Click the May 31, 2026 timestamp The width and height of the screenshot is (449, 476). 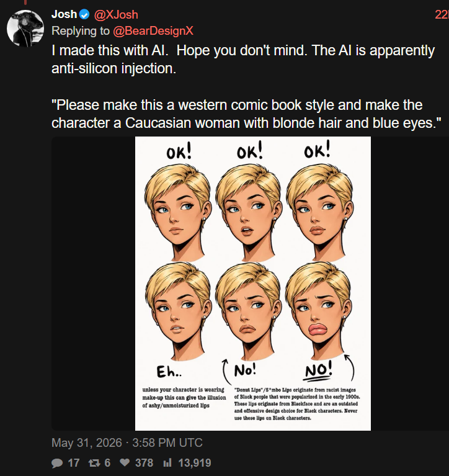[x=127, y=442]
